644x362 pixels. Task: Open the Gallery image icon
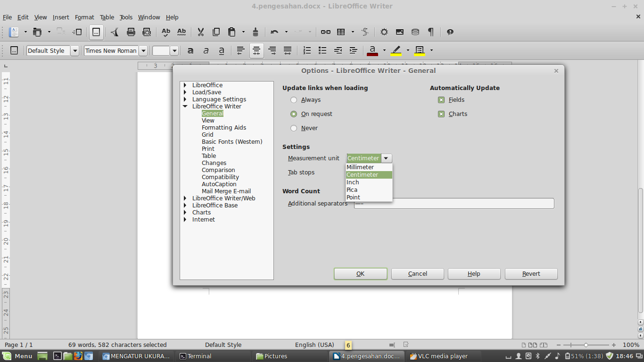pos(400,32)
